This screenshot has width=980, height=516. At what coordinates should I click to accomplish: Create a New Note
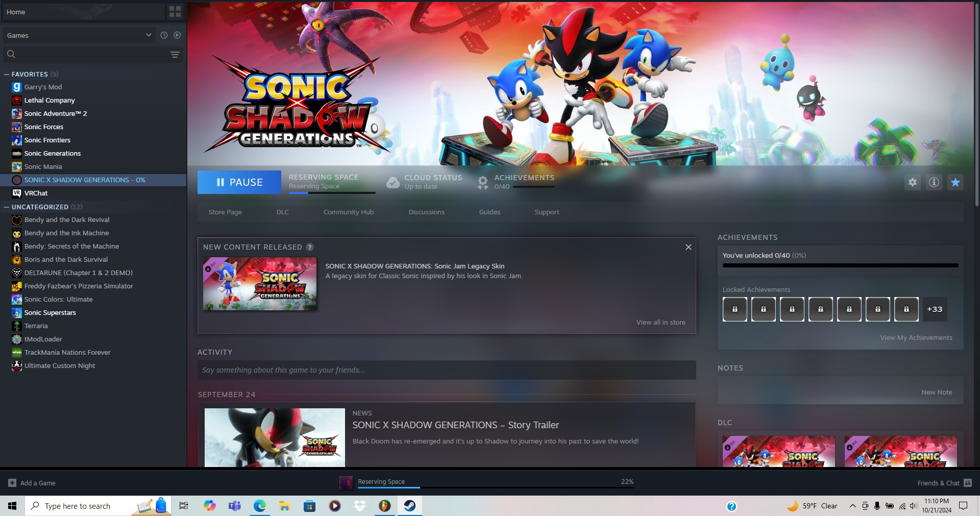(x=937, y=392)
